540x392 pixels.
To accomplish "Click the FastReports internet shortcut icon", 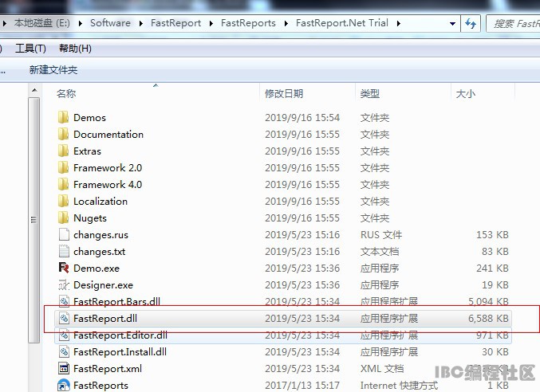I will pos(64,386).
